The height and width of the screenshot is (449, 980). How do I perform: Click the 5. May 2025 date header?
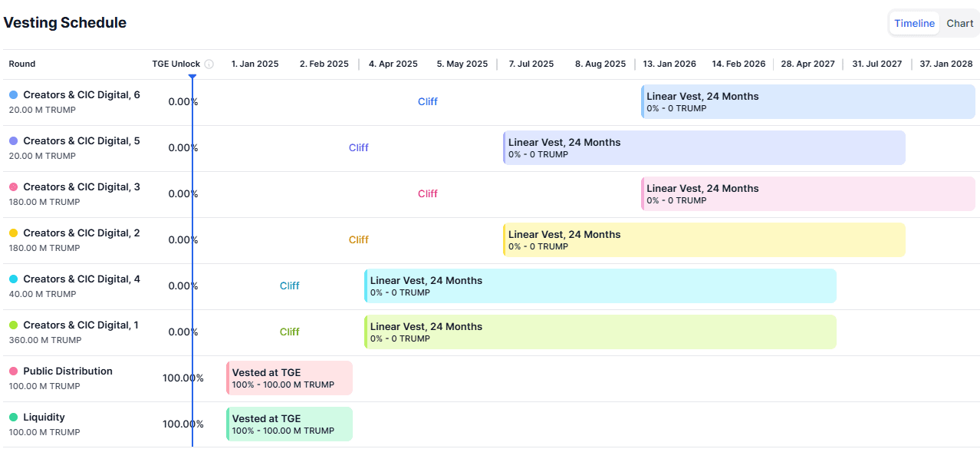coord(462,64)
